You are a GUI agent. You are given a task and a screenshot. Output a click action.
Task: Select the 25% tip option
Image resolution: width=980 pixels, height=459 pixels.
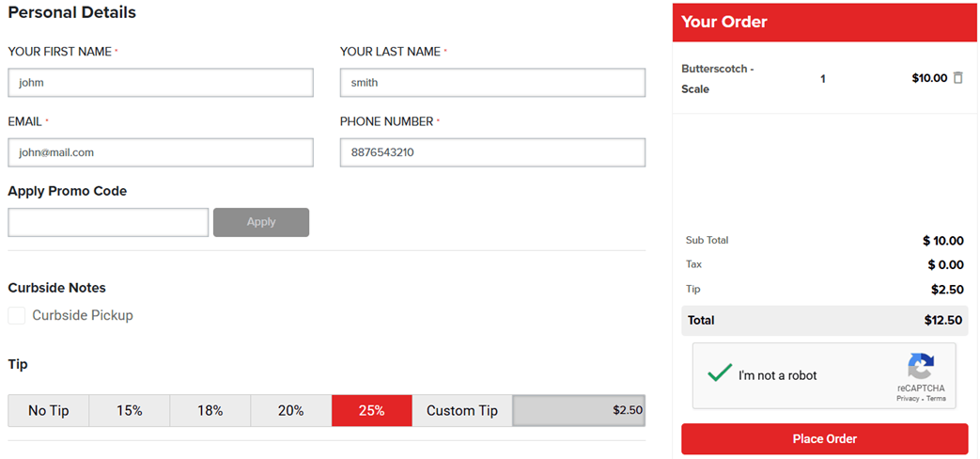(372, 411)
